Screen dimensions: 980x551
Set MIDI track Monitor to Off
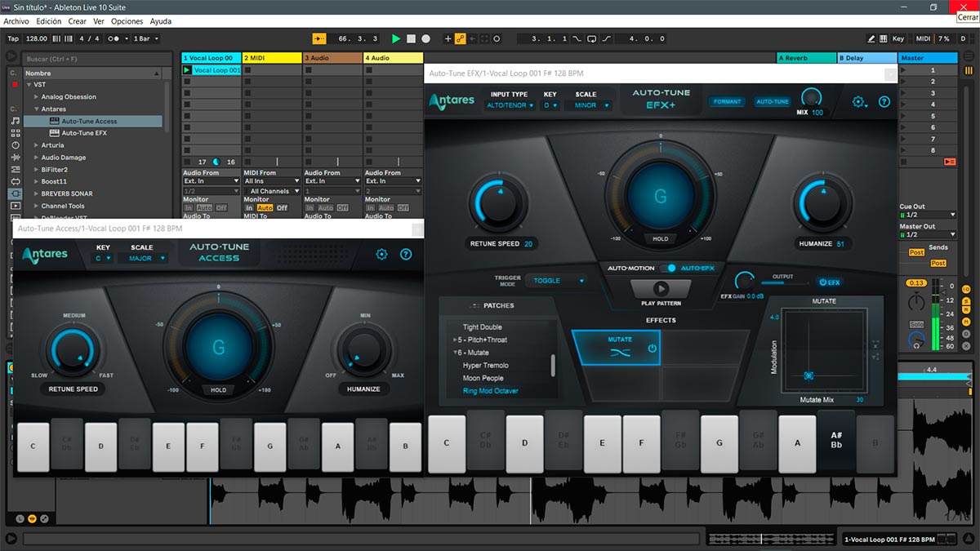pos(282,208)
